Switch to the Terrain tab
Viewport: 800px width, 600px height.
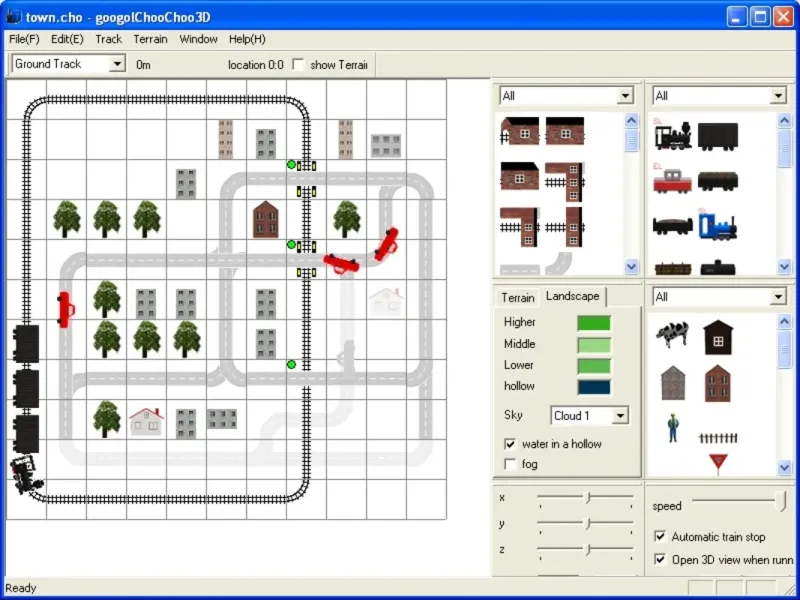click(x=518, y=297)
